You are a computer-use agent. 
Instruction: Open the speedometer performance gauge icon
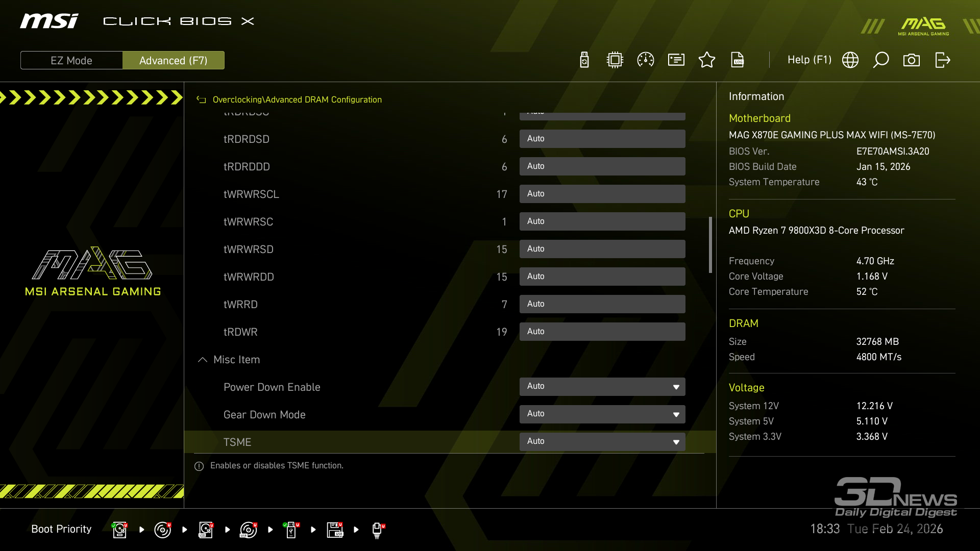(646, 60)
